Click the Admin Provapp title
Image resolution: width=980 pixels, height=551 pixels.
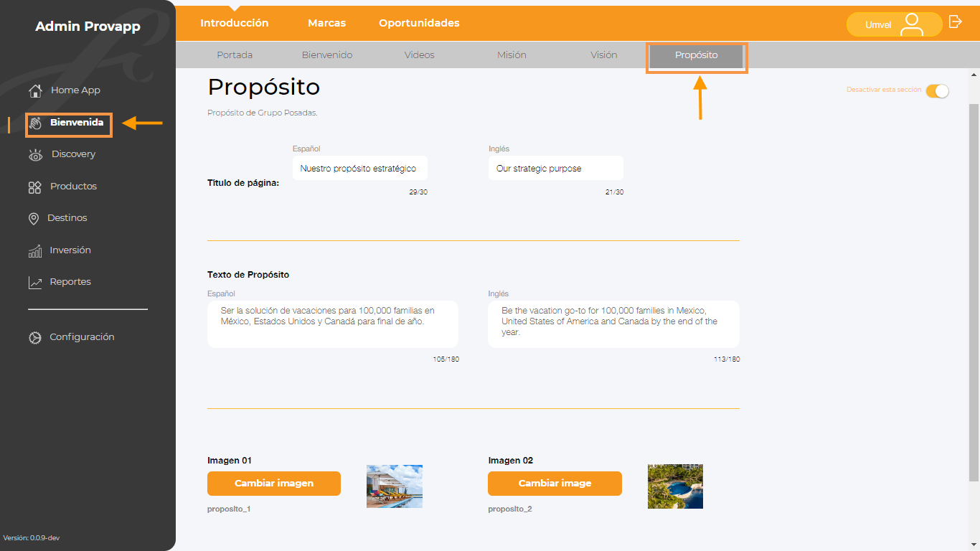88,27
